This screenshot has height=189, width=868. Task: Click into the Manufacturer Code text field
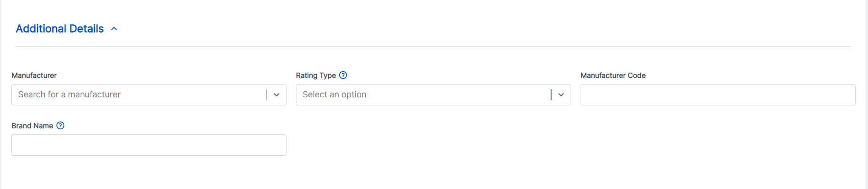718,95
